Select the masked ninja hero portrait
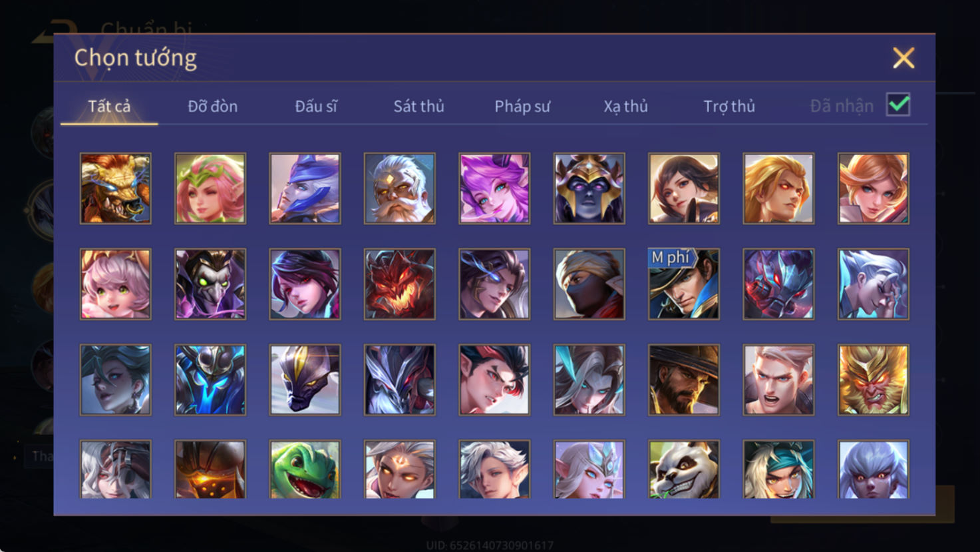Viewport: 980px width, 552px height. coord(589,284)
